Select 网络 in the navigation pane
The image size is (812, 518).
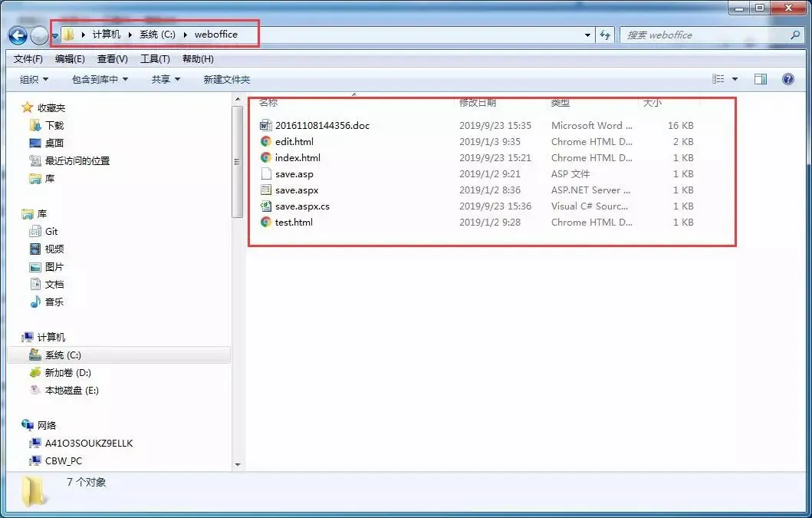[x=47, y=426]
